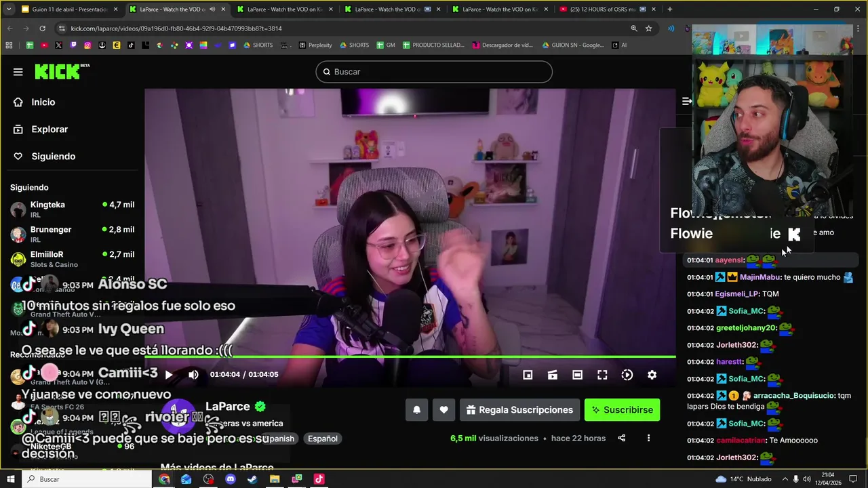Open the tab search dropdown arrow
The image size is (868, 488).
[x=9, y=9]
